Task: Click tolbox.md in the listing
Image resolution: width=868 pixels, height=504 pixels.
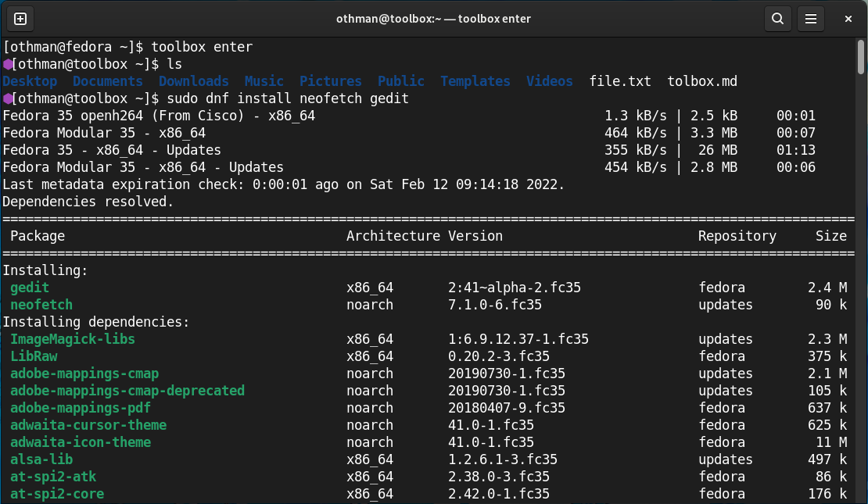Action: tap(702, 81)
